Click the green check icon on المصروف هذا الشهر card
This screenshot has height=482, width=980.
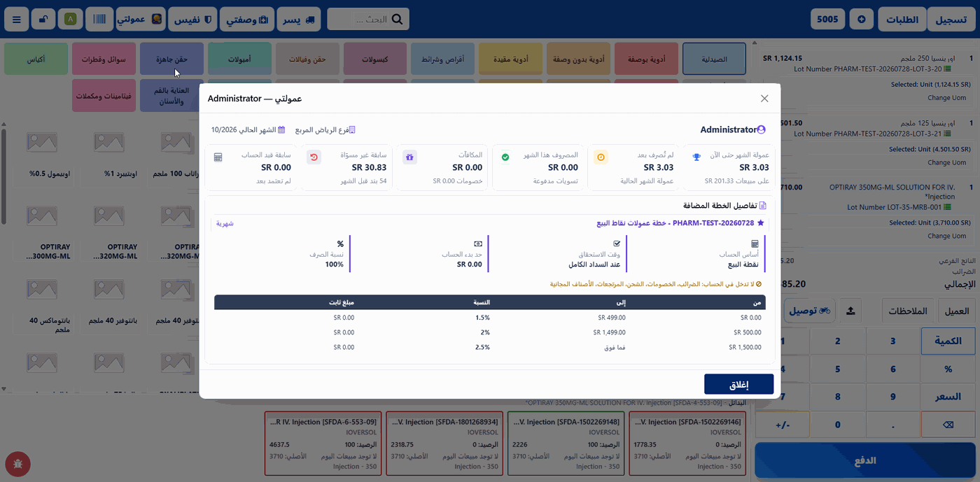coord(505,157)
